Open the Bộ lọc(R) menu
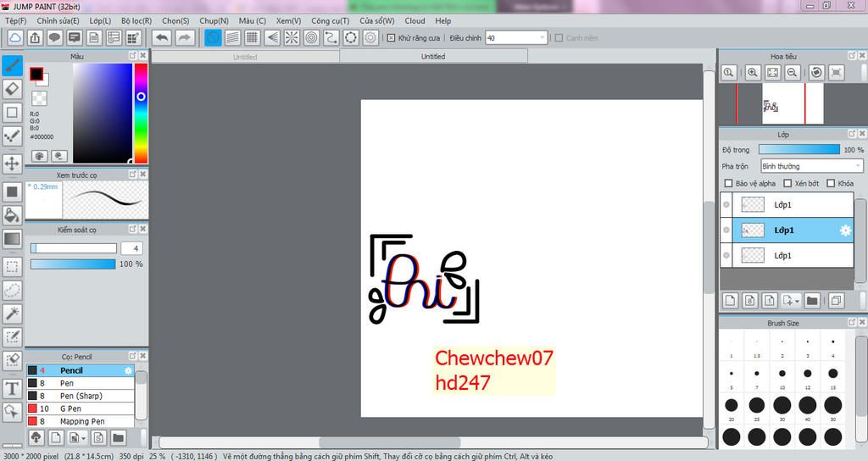The width and height of the screenshot is (868, 461). click(x=136, y=20)
